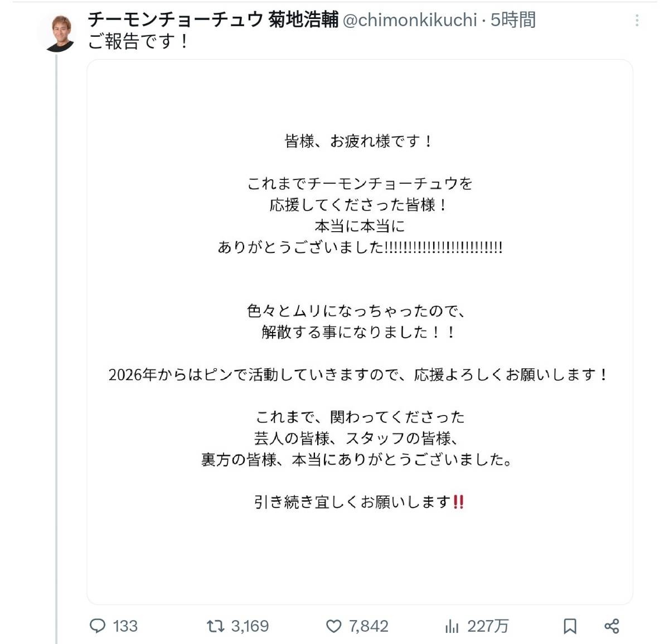
Task: Open the three-dot more options menu
Action: (x=637, y=21)
